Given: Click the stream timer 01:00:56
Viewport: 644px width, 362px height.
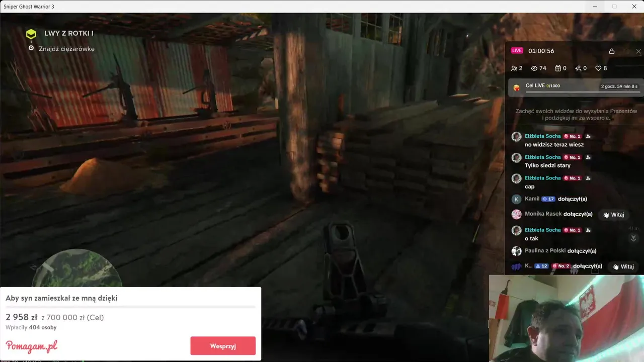Looking at the screenshot, I should (541, 51).
